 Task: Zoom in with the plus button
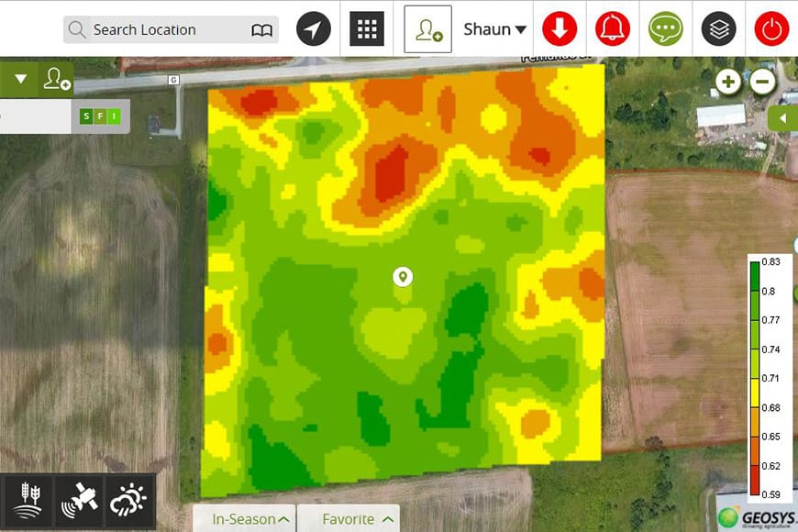(728, 82)
